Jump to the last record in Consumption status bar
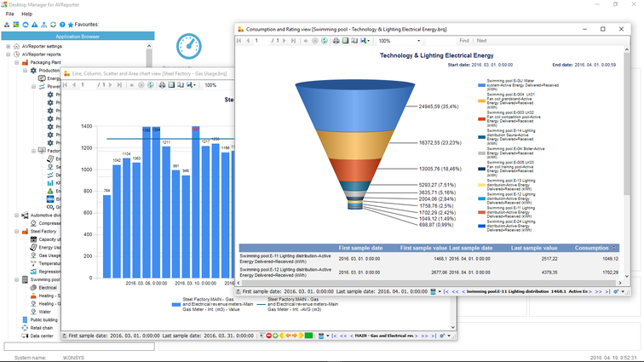Image resolution: width=644 pixels, height=362 pixels. 607,291
